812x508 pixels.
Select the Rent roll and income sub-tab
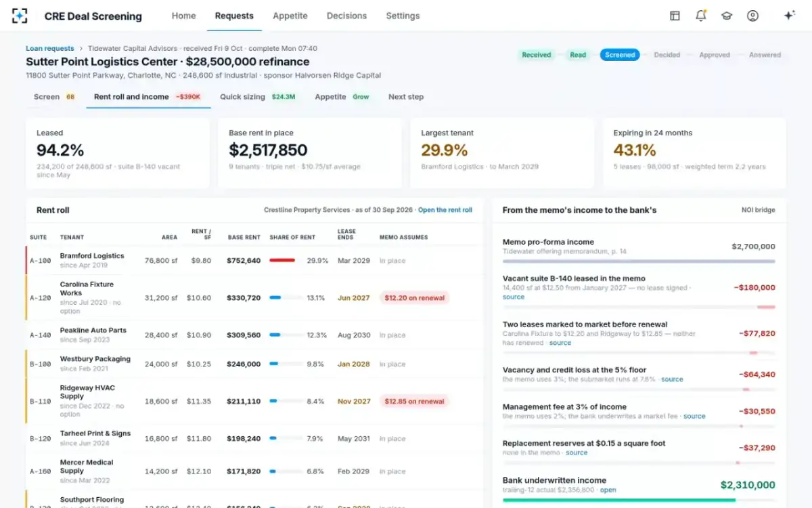[x=148, y=97]
